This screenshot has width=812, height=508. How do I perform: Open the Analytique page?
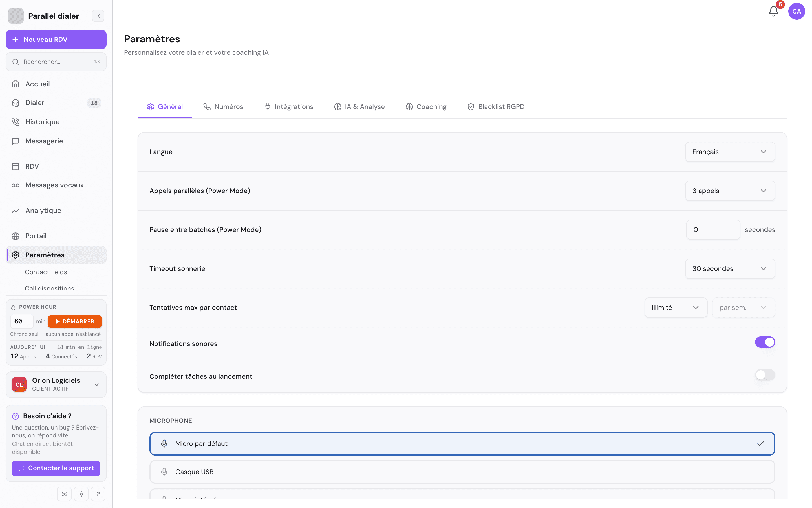pos(56,211)
